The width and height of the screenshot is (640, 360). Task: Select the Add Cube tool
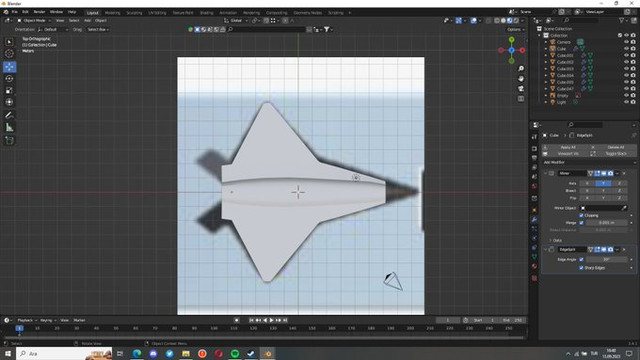click(x=9, y=141)
